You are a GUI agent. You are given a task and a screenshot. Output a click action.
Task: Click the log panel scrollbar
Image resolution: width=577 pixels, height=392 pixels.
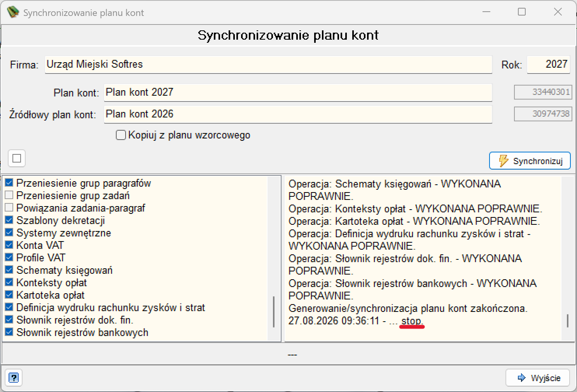(567, 321)
